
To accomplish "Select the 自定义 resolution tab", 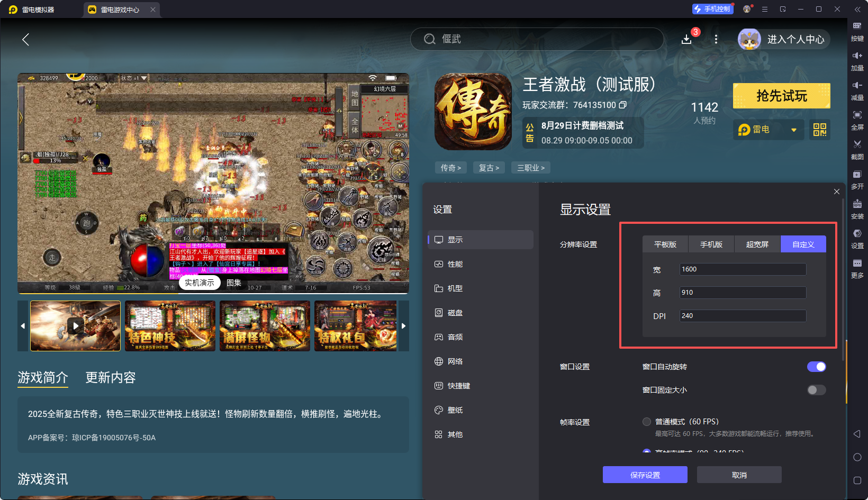I will [803, 244].
